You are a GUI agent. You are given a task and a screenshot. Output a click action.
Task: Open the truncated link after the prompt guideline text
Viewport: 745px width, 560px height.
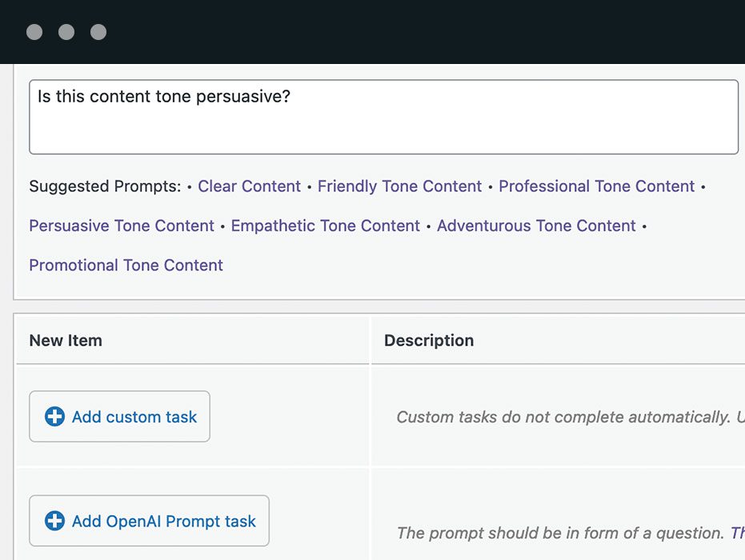[737, 533]
